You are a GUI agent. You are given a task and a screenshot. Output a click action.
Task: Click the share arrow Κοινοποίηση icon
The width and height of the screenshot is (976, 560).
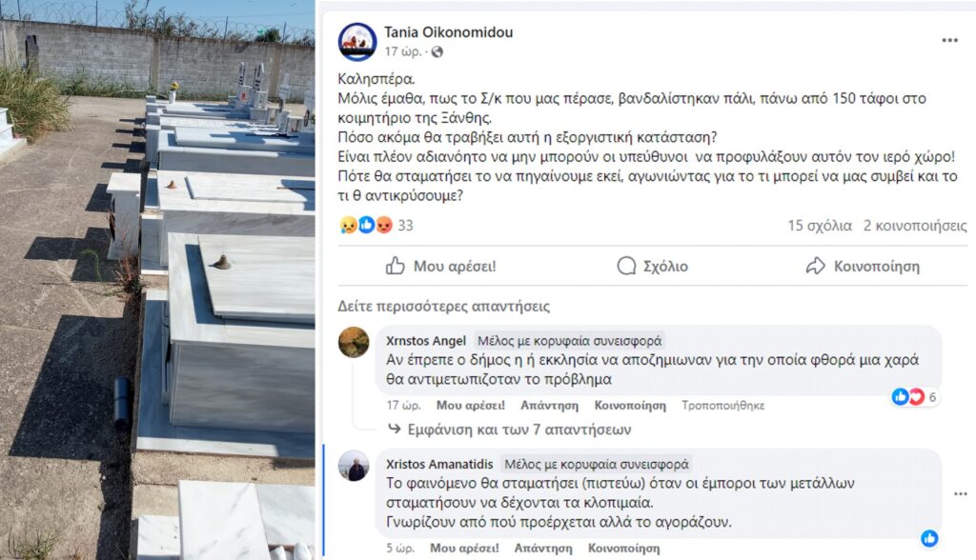click(x=816, y=267)
